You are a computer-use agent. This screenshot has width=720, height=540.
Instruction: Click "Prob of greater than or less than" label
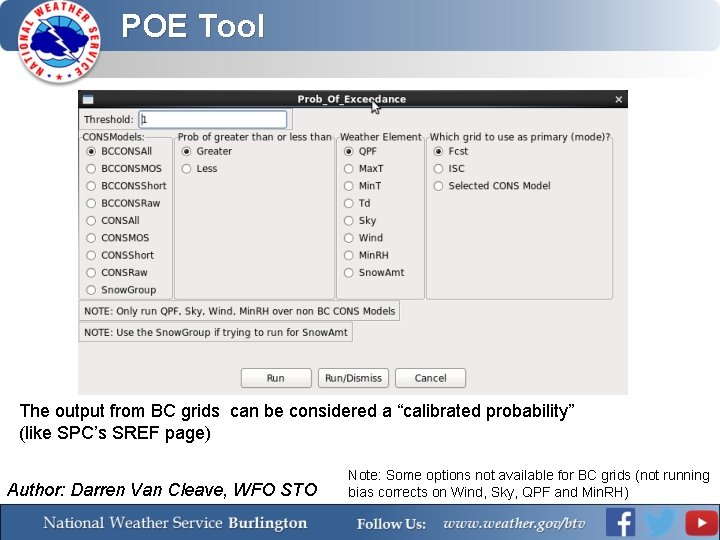(x=254, y=137)
